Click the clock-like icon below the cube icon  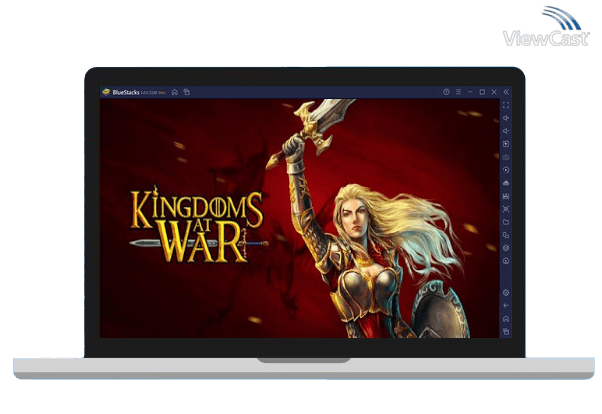pos(506,261)
